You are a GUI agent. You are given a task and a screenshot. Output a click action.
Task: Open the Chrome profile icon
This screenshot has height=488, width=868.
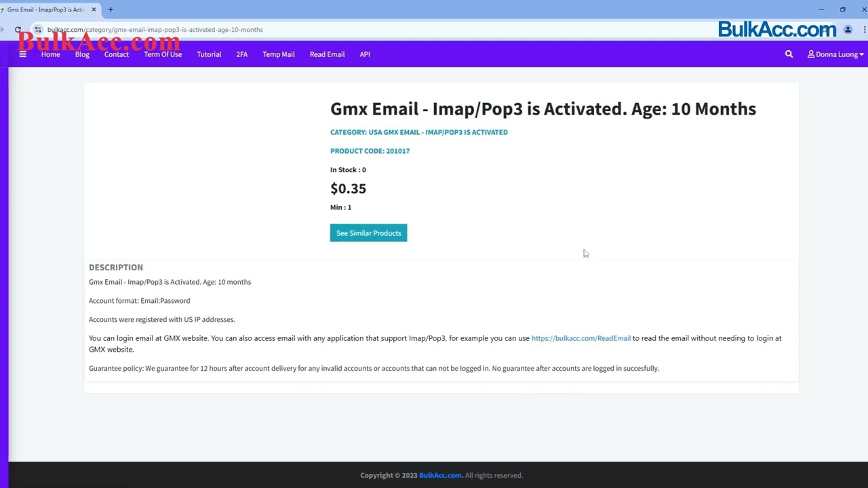click(x=848, y=30)
